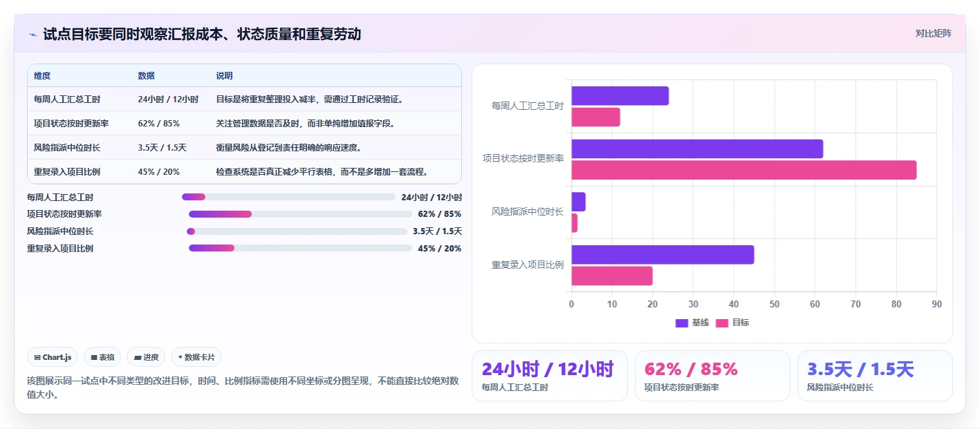Click the 维度 table column header
This screenshot has width=980, height=429.
(42, 76)
